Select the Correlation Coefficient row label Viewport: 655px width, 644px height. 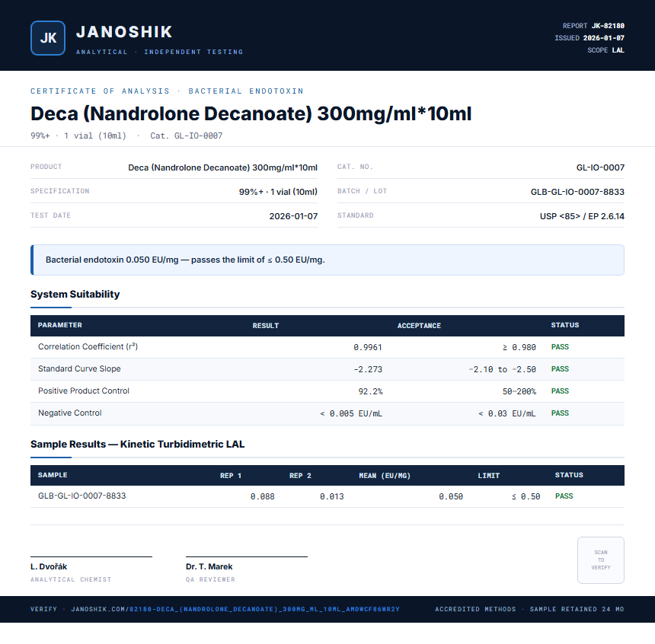pyautogui.click(x=88, y=346)
